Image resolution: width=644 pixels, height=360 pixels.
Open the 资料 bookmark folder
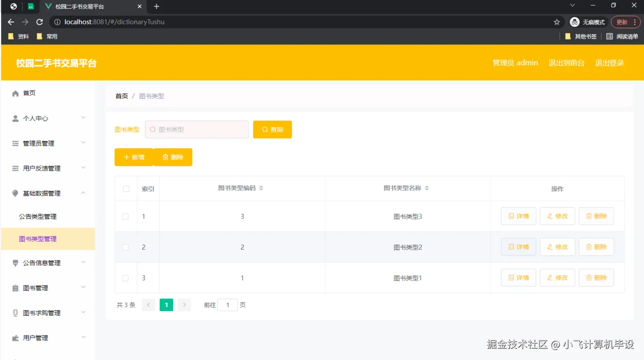[18, 36]
